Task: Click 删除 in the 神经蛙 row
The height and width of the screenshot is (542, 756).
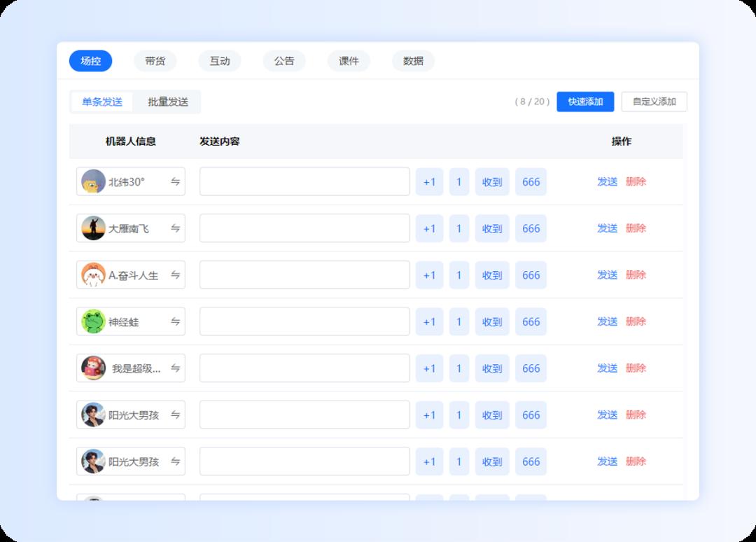Action: point(636,321)
